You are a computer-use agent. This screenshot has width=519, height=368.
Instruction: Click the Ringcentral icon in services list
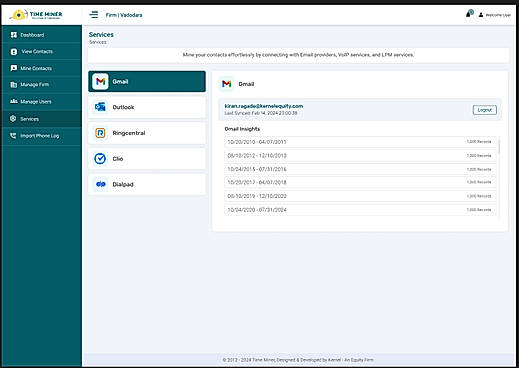click(x=100, y=133)
